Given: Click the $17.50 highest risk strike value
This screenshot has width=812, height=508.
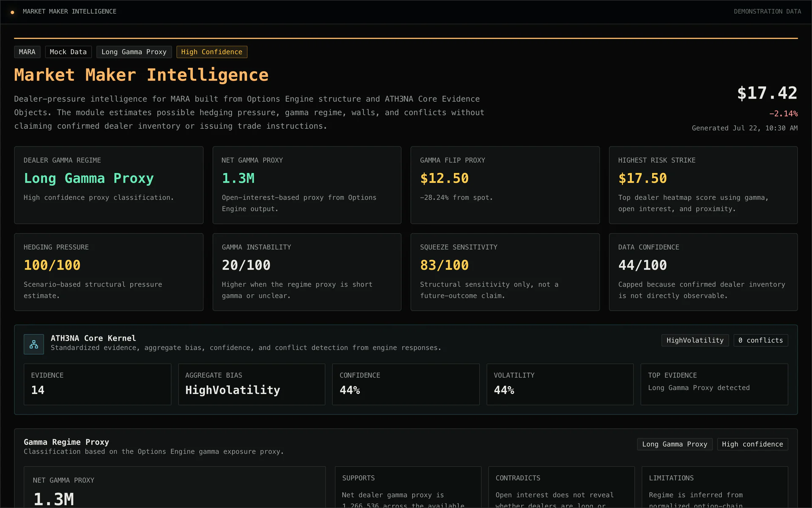Looking at the screenshot, I should click(642, 178).
